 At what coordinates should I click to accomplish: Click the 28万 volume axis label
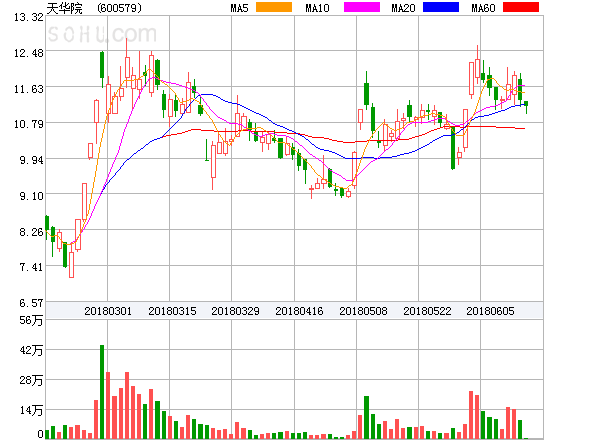tap(31, 380)
